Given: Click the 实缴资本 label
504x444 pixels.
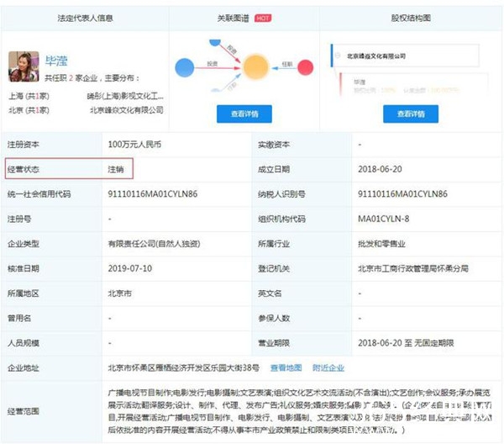Looking at the screenshot, I should point(274,145).
